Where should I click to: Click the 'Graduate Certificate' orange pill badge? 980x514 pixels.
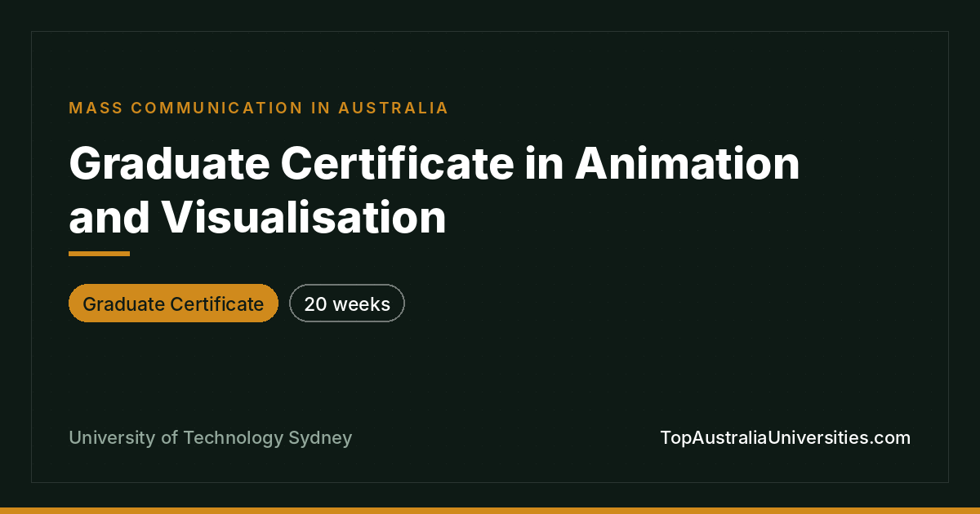tap(173, 304)
